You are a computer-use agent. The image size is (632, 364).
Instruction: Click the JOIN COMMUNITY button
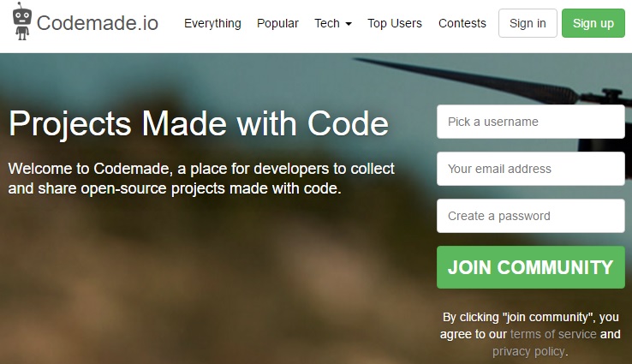[531, 267]
